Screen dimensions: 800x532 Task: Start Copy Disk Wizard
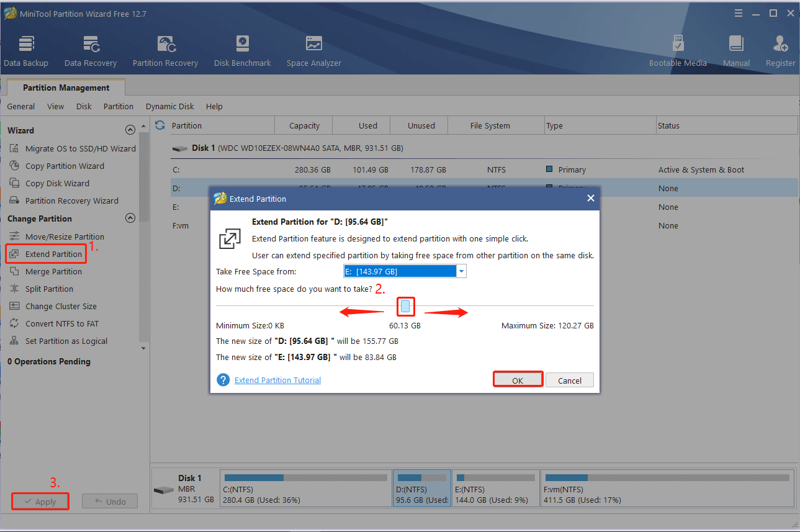pos(50,183)
